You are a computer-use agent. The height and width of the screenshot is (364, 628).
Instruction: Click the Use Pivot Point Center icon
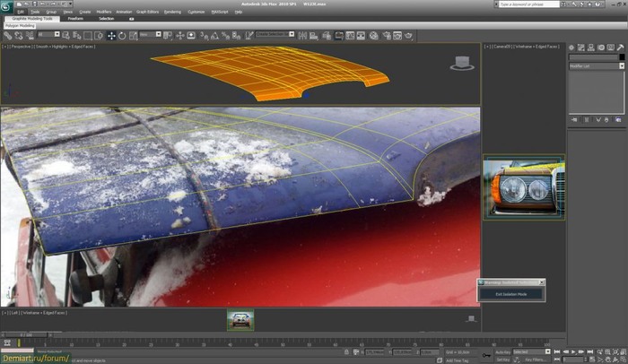(x=168, y=36)
